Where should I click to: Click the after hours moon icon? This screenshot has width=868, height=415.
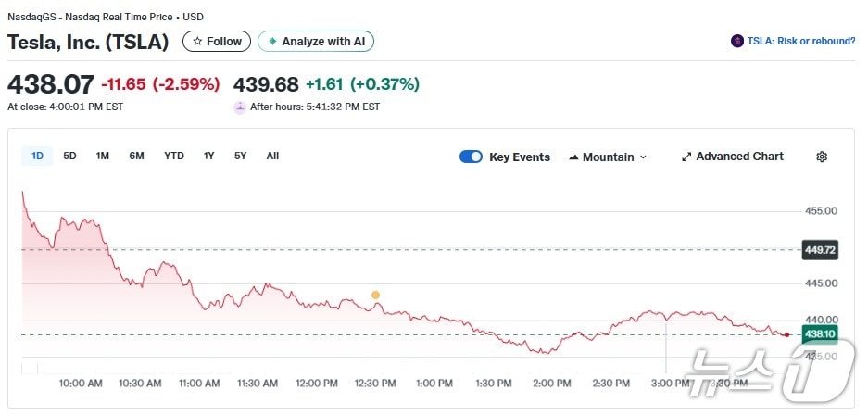pos(240,107)
